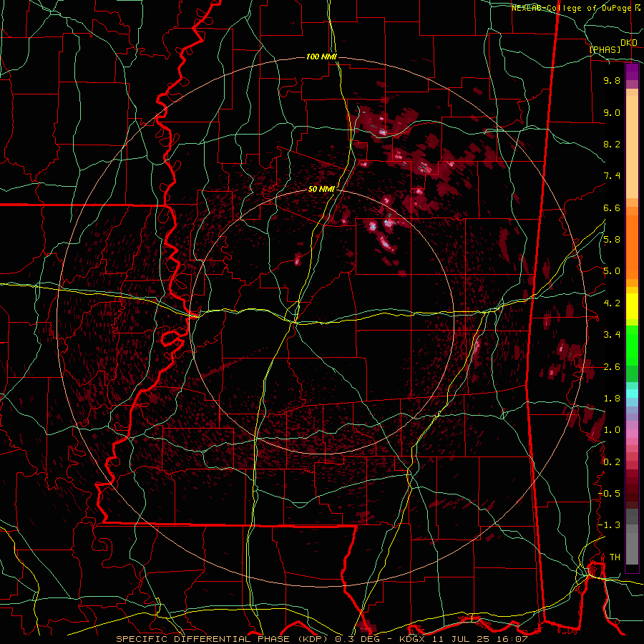This screenshot has width=644, height=644.
Task: Click the 0.2 value on the scale
Action: click(x=612, y=462)
